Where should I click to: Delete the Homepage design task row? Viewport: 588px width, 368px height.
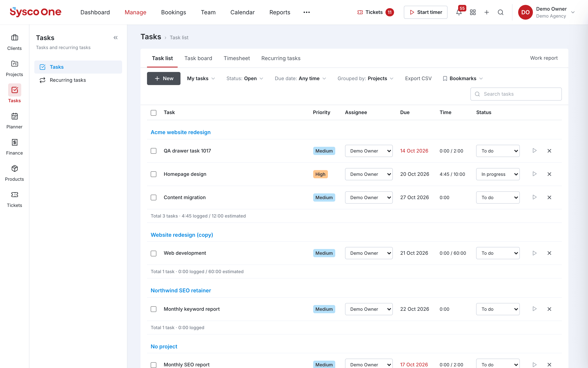(x=549, y=174)
